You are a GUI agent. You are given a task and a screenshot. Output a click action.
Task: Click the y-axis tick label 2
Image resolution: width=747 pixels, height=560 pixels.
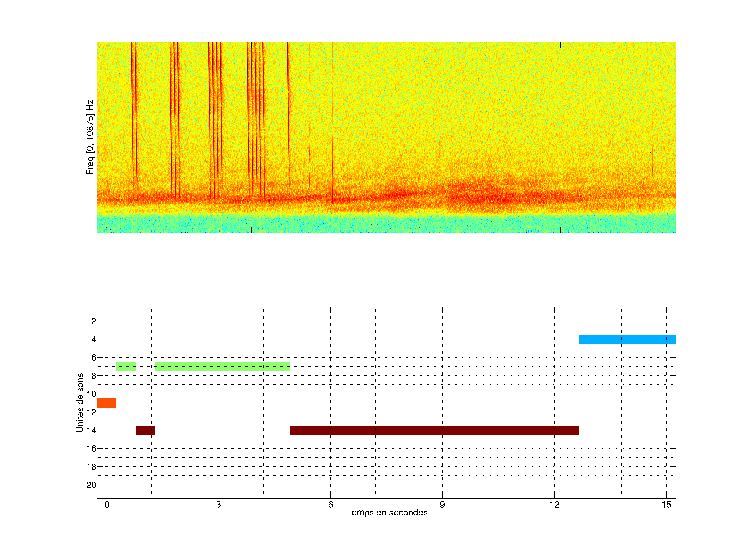94,321
